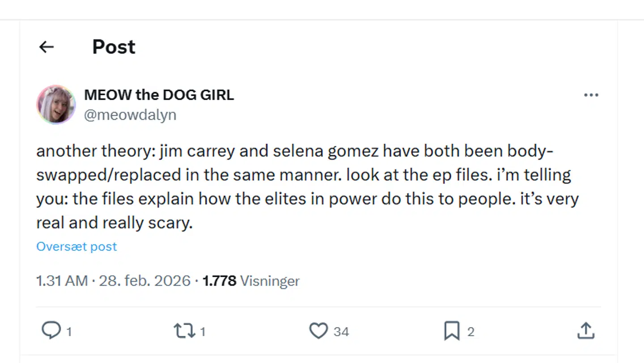The image size is (644, 363).
Task: Click the 34 likes count
Action: click(341, 331)
